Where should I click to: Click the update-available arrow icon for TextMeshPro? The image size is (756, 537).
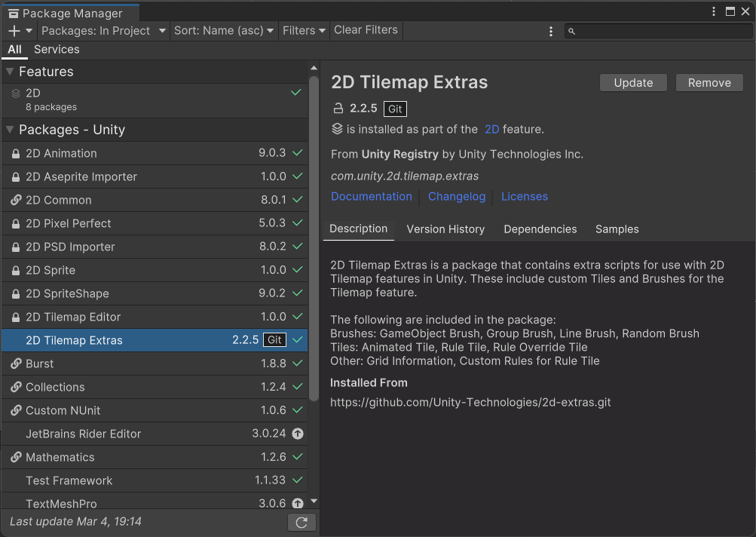298,503
